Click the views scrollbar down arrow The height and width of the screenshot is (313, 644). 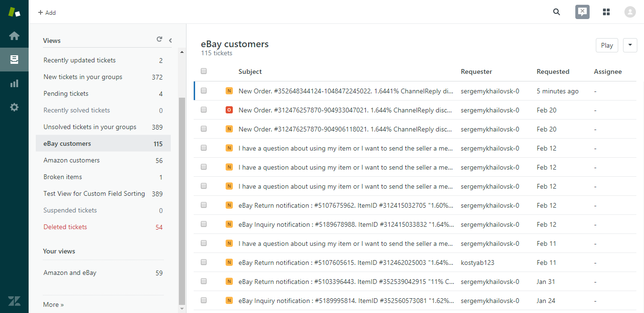181,309
